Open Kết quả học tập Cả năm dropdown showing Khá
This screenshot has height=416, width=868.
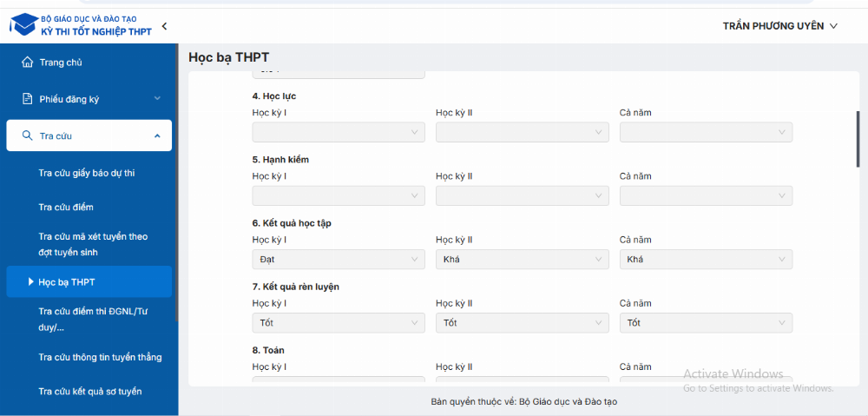(706, 259)
